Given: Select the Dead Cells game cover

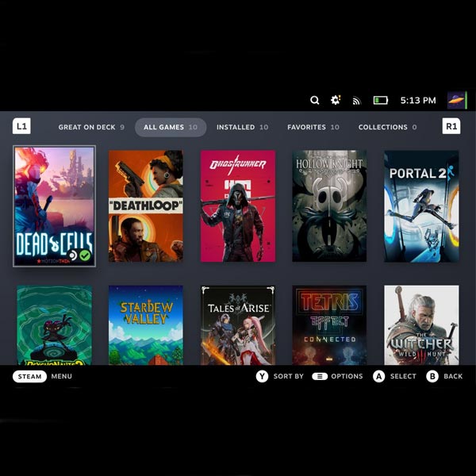Looking at the screenshot, I should coord(54,206).
